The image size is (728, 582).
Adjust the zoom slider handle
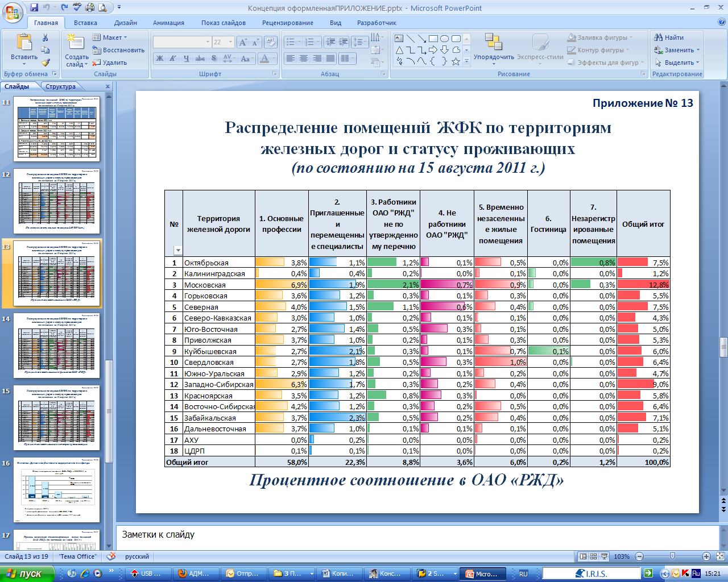pyautogui.click(x=673, y=556)
